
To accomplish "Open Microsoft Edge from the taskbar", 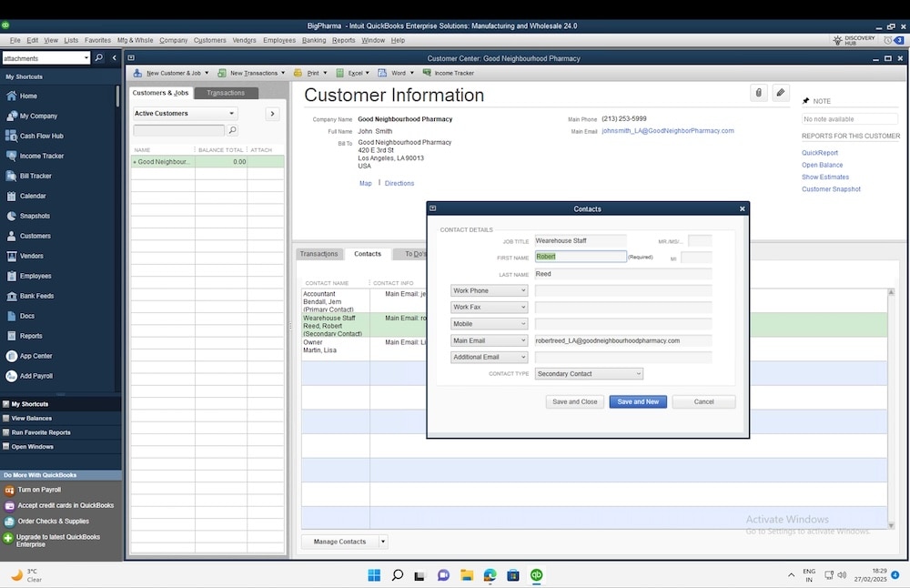I will (490, 575).
